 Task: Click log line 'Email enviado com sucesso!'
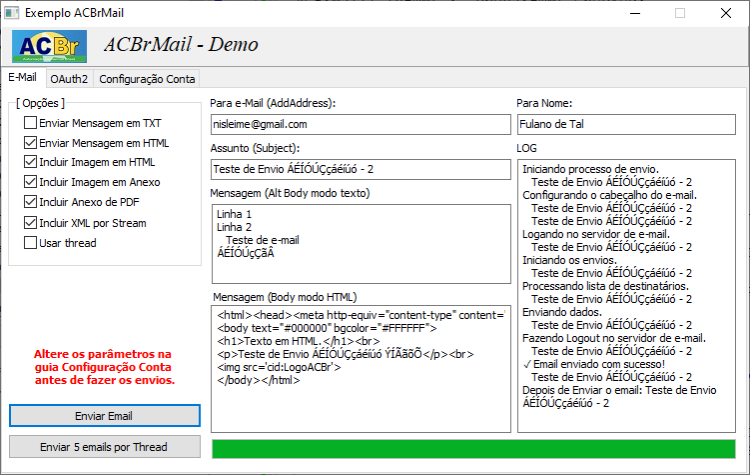coord(594,364)
